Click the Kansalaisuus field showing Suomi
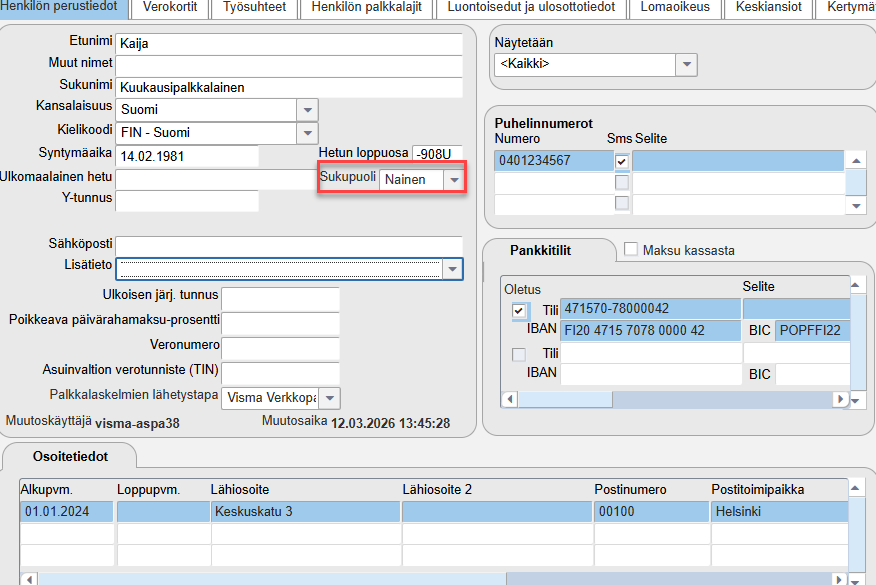The image size is (876, 585). coord(207,110)
